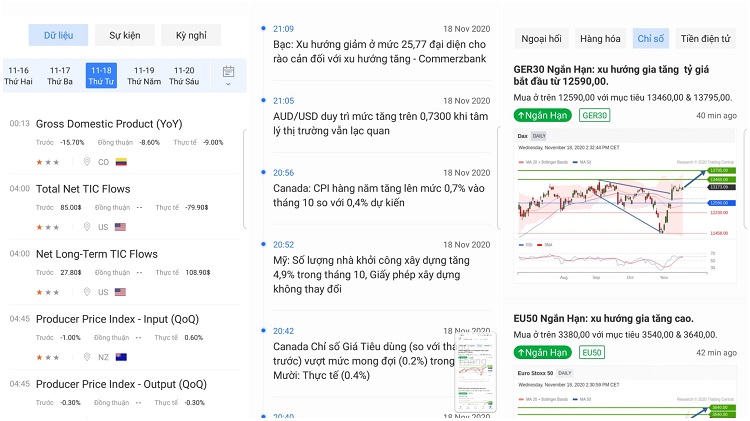This screenshot has height=421, width=750.
Task: Open the Net Long-Term TIC Flows entry
Action: pos(97,254)
